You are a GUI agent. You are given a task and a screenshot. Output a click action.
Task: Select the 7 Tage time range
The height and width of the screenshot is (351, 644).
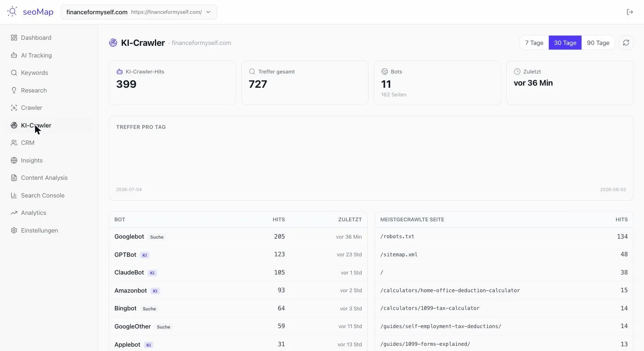click(x=534, y=43)
